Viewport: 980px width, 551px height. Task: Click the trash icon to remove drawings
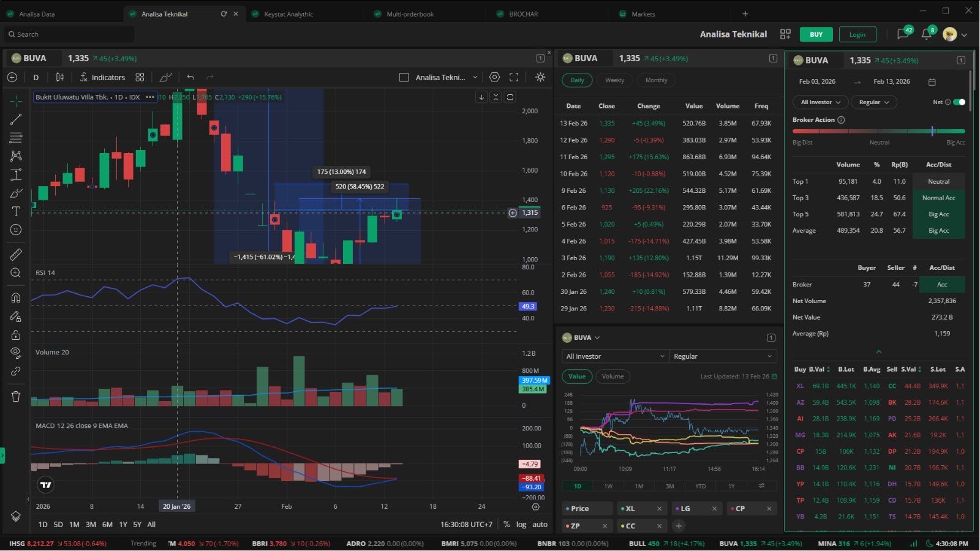(16, 396)
